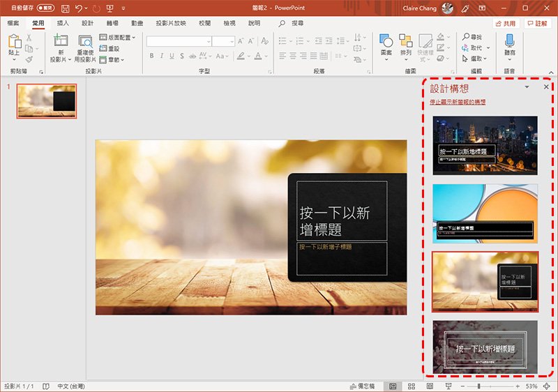
Task: Open the font name combo box
Action: [x=179, y=41]
